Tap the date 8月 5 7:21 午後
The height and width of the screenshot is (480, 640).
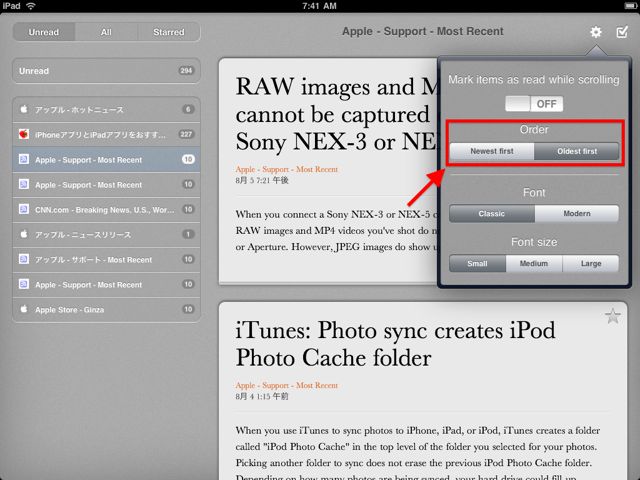(x=262, y=180)
